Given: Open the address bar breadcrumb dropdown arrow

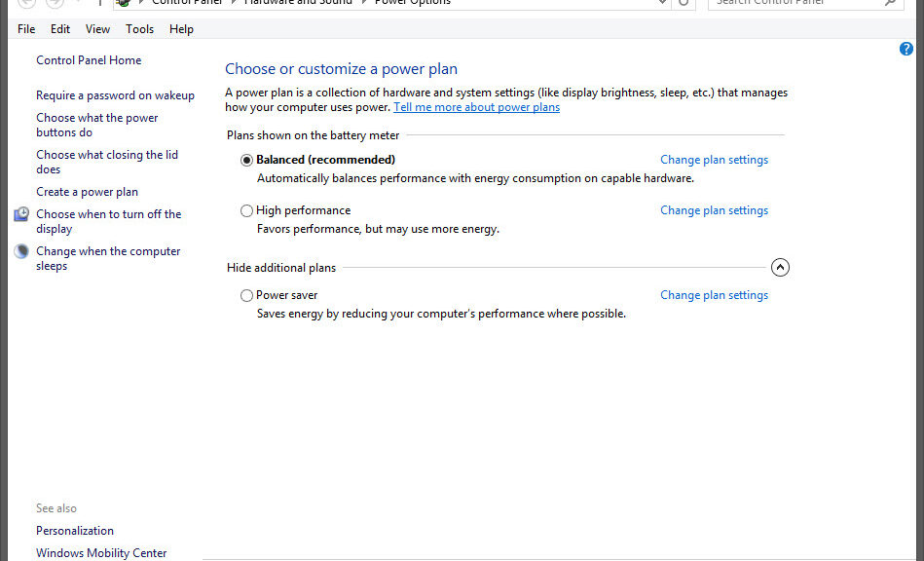Looking at the screenshot, I should click(663, 3).
